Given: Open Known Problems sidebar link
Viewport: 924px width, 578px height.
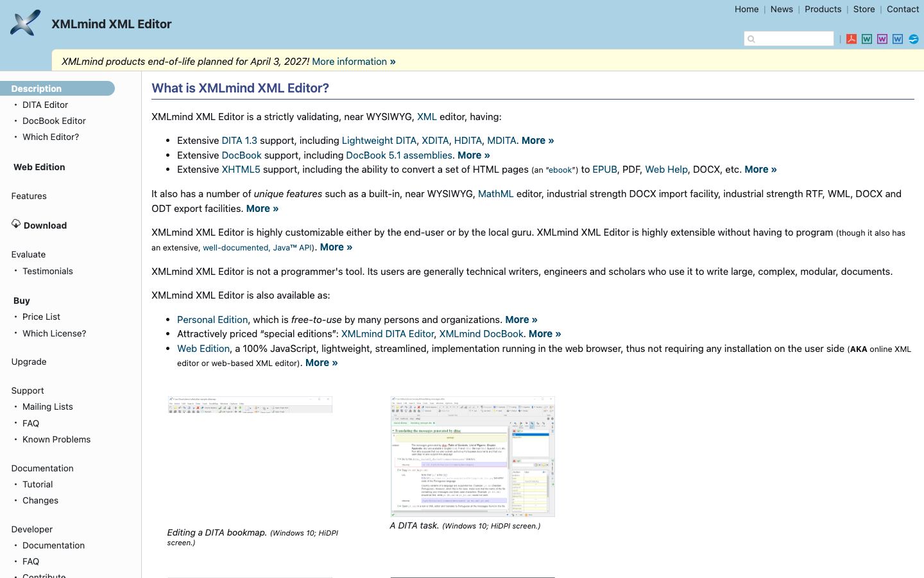Looking at the screenshot, I should [56, 439].
